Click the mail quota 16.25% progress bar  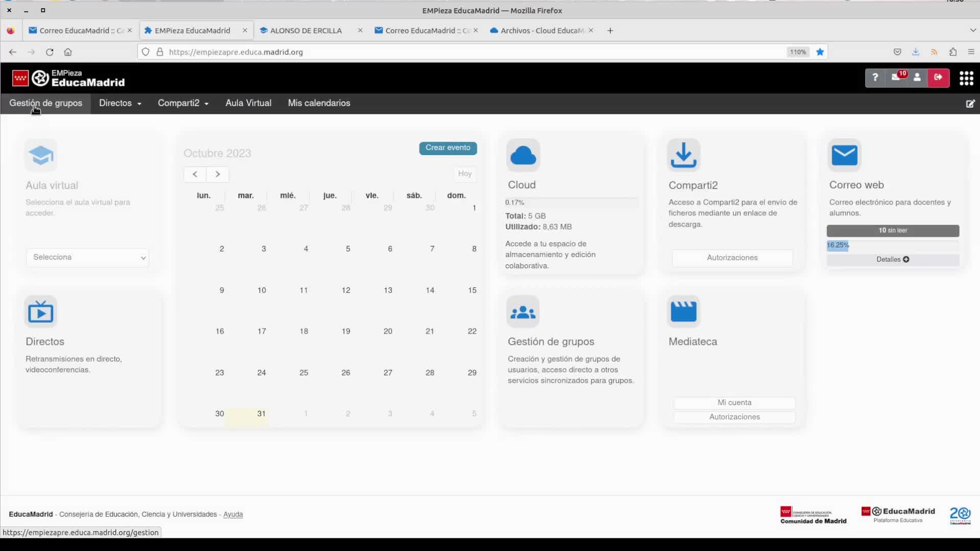tap(838, 245)
